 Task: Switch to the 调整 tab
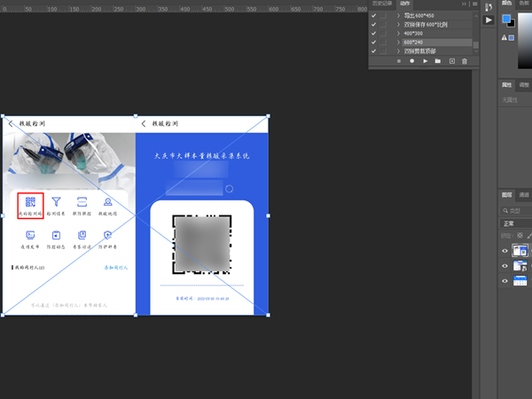(524, 85)
